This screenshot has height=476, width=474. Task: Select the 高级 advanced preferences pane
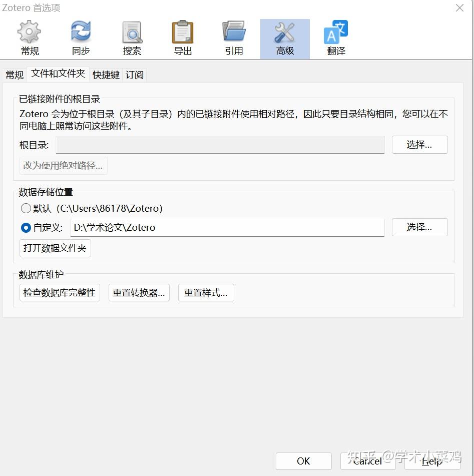pyautogui.click(x=285, y=39)
